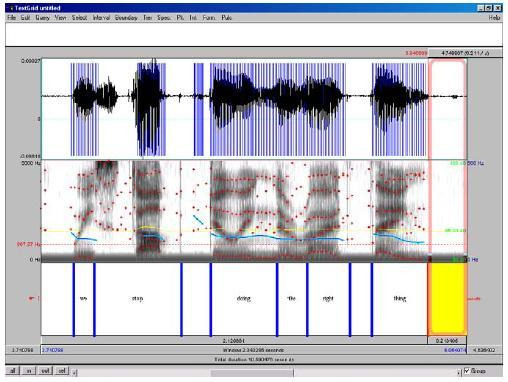Click the yellow selected interval
The height and width of the screenshot is (382, 508).
coord(447,299)
